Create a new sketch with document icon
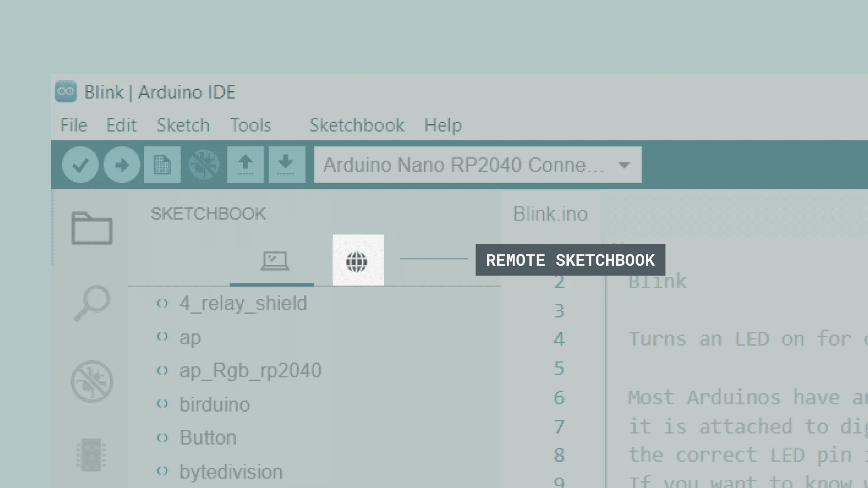This screenshot has width=868, height=488. tap(162, 165)
